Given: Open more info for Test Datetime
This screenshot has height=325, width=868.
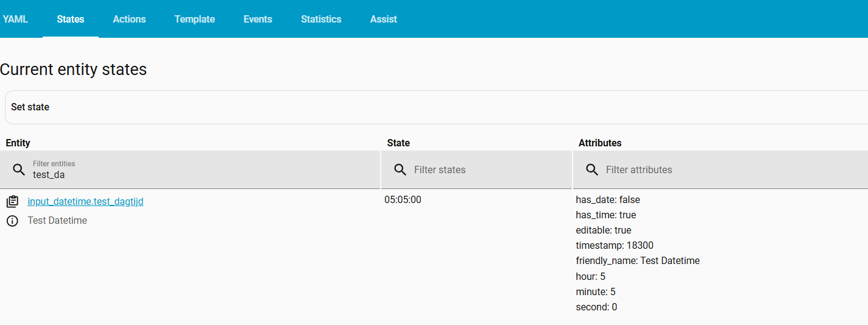Looking at the screenshot, I should [x=12, y=221].
